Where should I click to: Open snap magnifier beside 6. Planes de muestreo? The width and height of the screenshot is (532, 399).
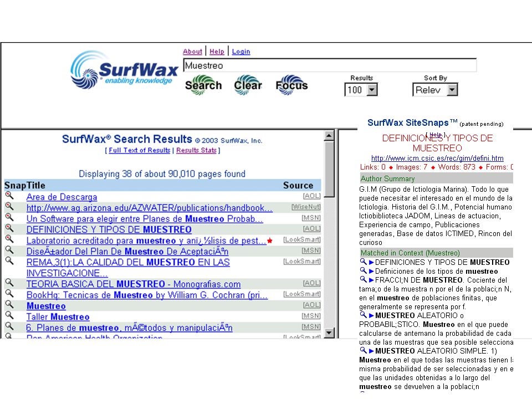click(9, 326)
